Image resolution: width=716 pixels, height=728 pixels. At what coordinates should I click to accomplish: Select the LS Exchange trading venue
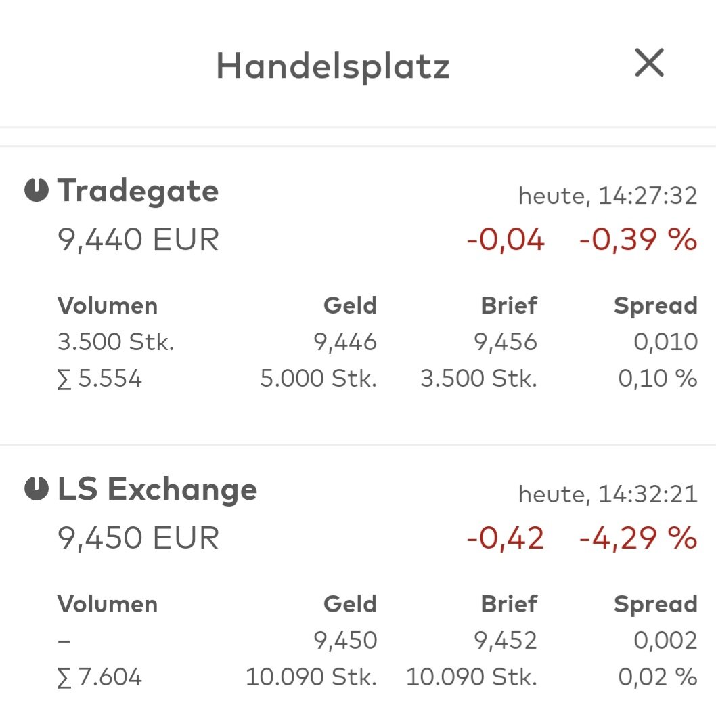pyautogui.click(x=157, y=489)
